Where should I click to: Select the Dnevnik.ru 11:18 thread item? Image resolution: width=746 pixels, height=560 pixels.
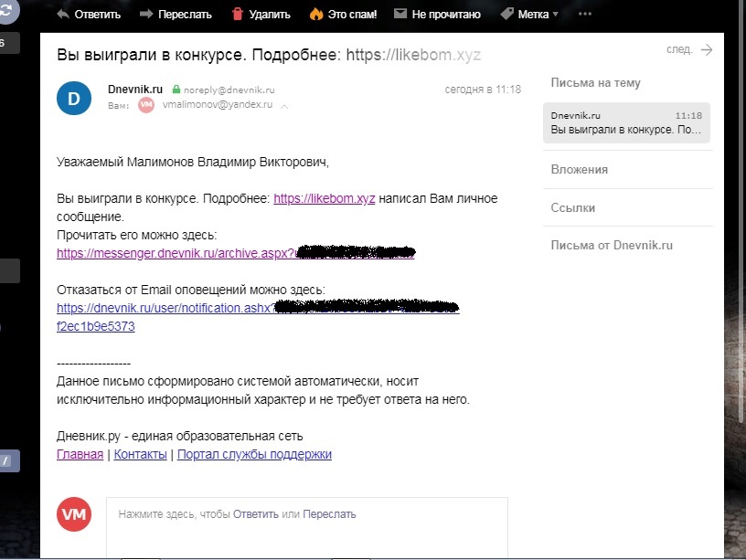[626, 122]
